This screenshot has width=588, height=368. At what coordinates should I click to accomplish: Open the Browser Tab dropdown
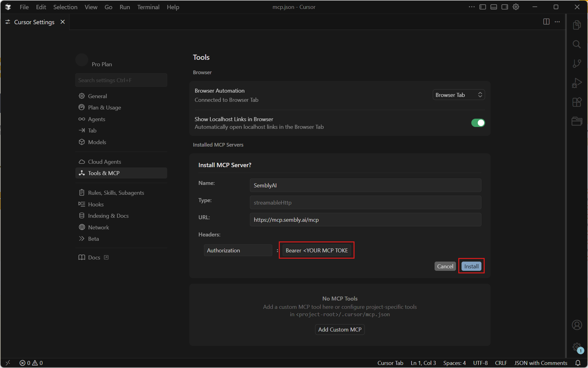tap(458, 95)
